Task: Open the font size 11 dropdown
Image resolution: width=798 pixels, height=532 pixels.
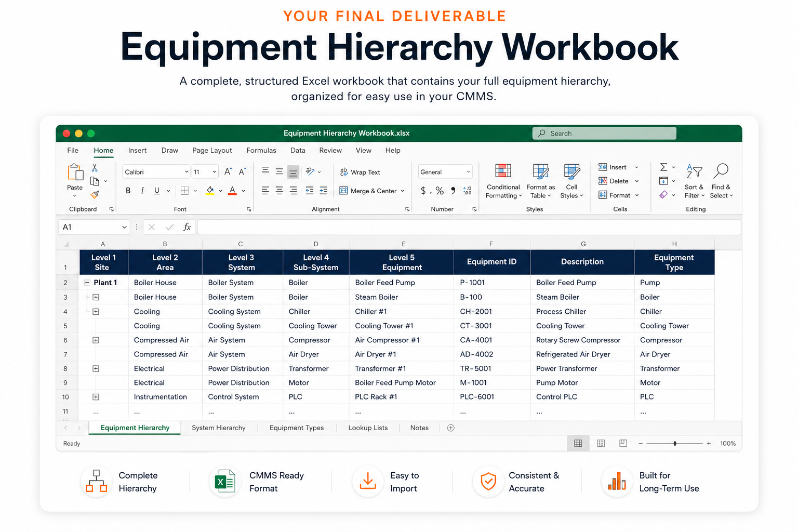Action: pos(214,172)
